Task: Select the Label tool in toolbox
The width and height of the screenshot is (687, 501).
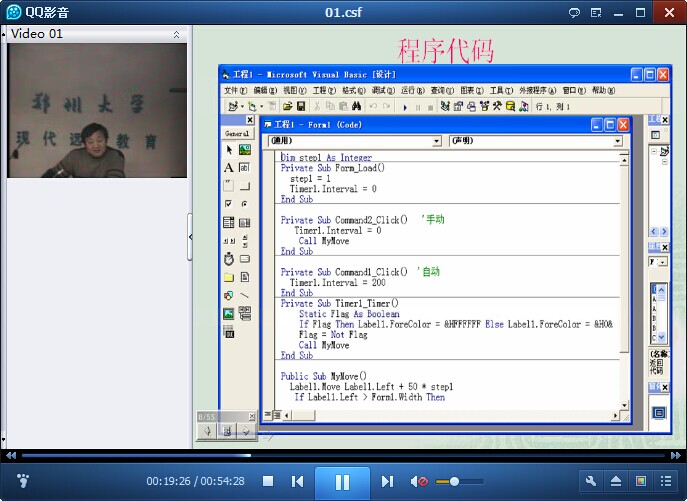Action: (x=229, y=167)
